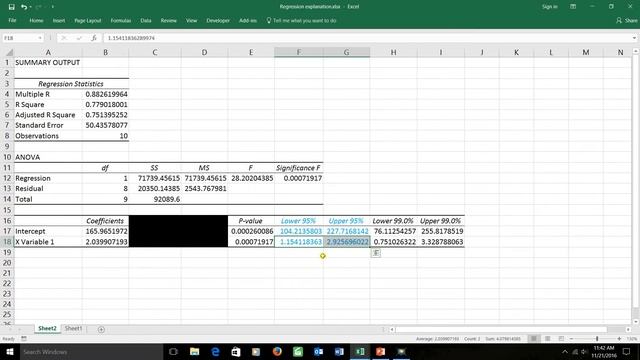This screenshot has height=360, width=640.
Task: Expand the Name Box dropdown arrow
Action: (x=40, y=38)
